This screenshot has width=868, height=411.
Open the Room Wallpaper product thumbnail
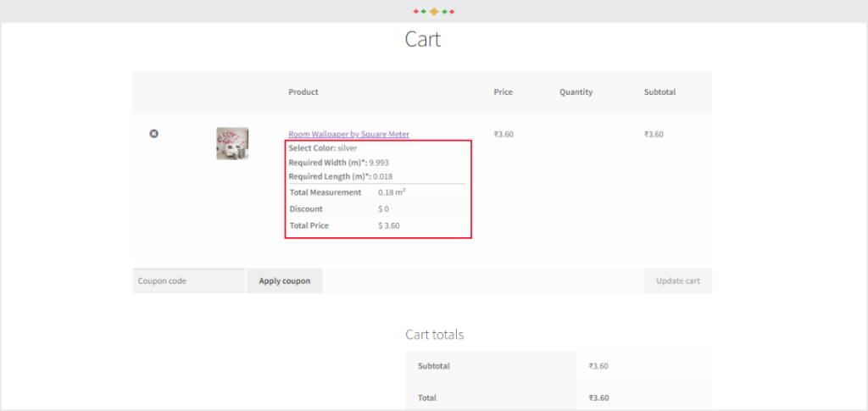tap(232, 143)
